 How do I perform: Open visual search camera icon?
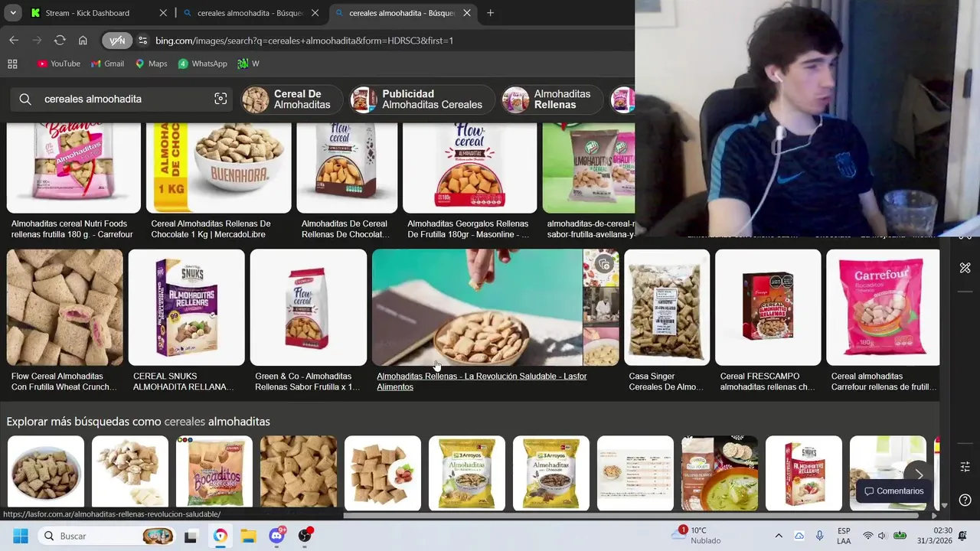220,99
